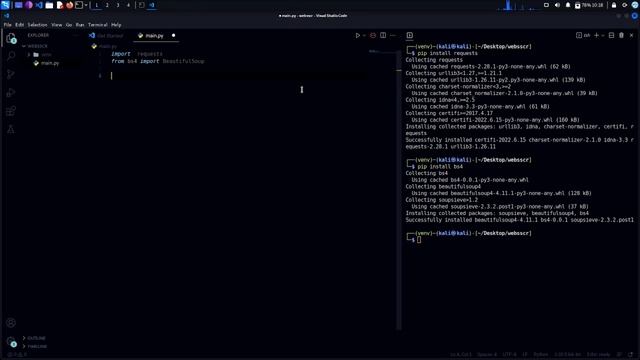Click the terminal panel icon tab

coord(410,36)
